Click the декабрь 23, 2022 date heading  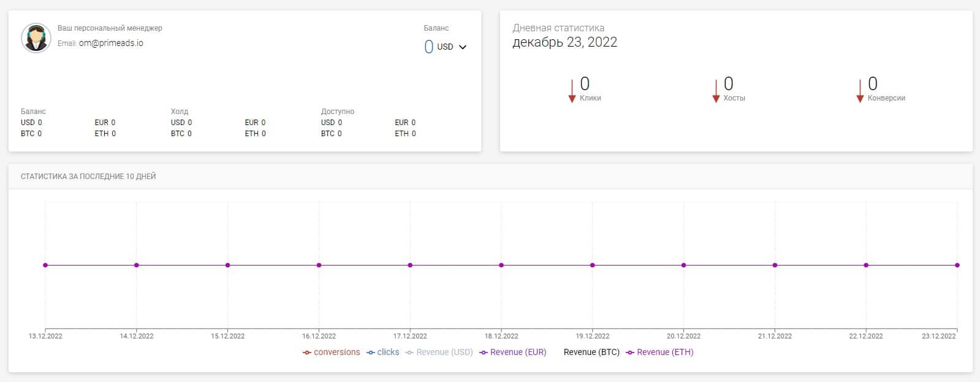point(564,42)
